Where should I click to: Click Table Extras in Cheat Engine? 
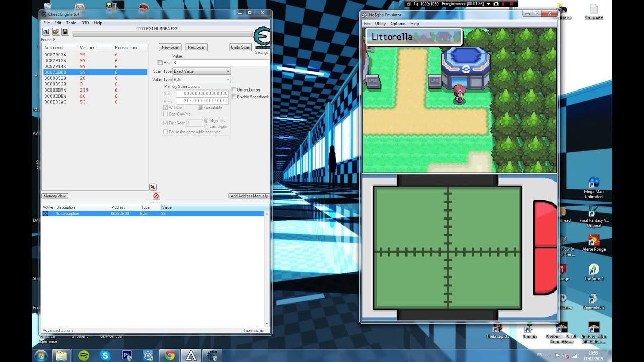(253, 330)
